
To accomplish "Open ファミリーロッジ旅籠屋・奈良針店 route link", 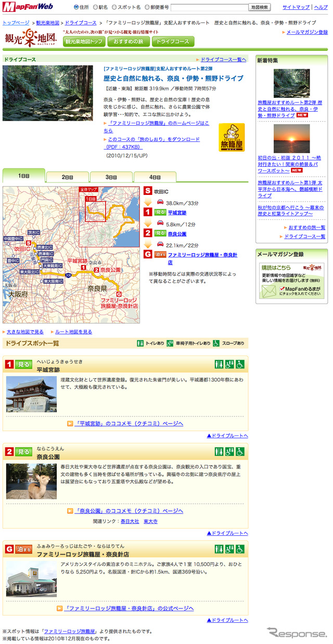I will 203,258.
